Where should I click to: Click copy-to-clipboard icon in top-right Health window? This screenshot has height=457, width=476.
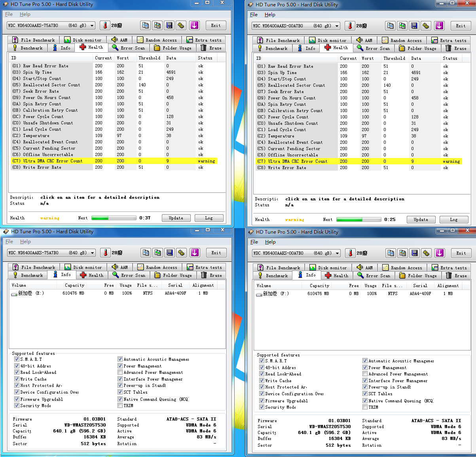pos(391,26)
